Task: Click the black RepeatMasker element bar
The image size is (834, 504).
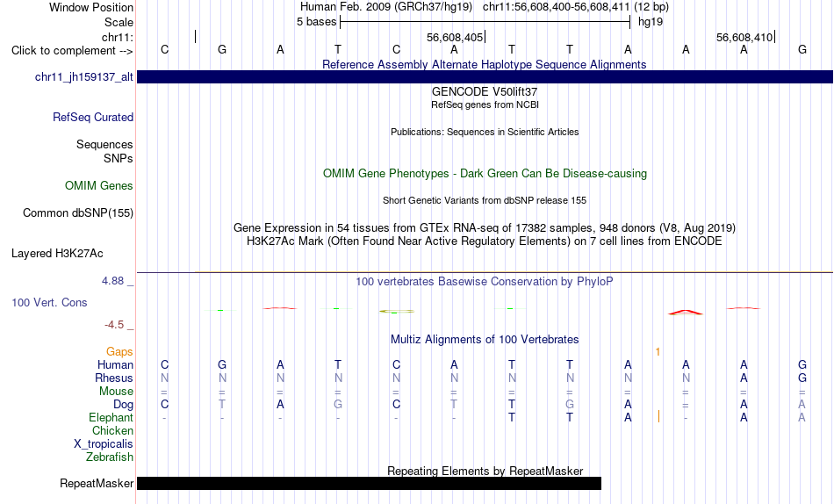Action: [369, 483]
